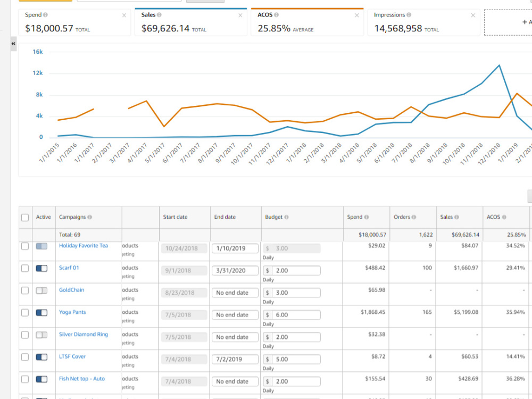Toggle Scarf 01 campaign active switch
This screenshot has width=532, height=399.
(41, 268)
